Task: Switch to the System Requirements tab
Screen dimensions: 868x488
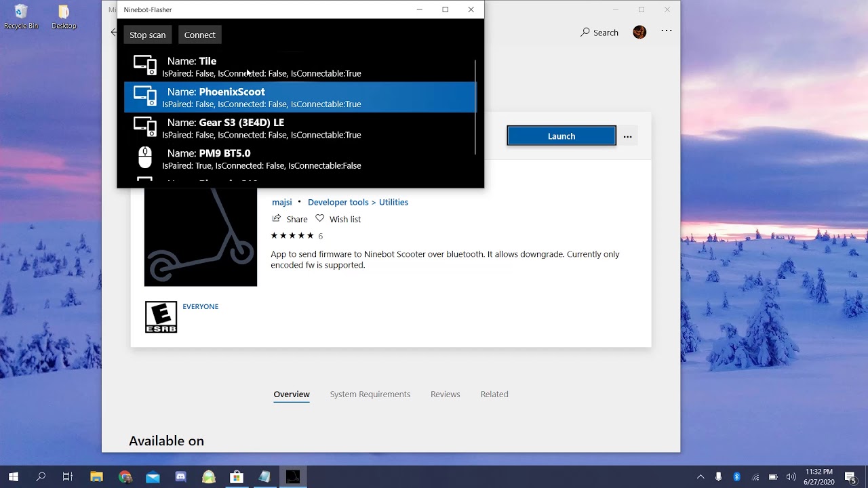Action: [x=370, y=394]
